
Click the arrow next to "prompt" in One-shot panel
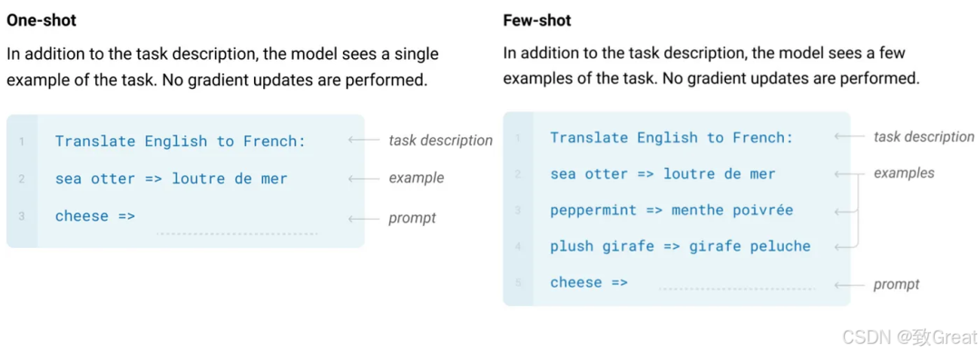364,219
